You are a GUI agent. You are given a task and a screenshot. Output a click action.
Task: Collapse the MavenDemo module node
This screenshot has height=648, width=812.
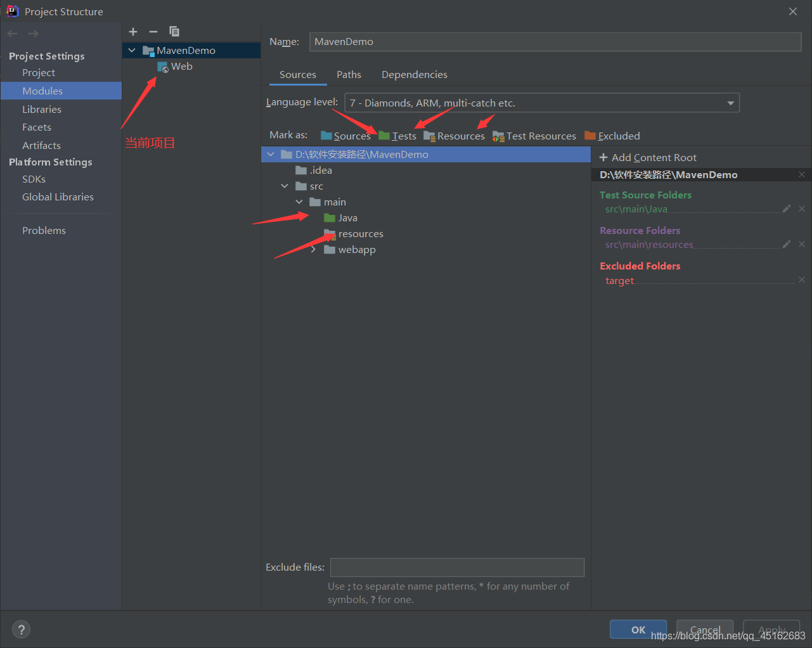click(132, 50)
